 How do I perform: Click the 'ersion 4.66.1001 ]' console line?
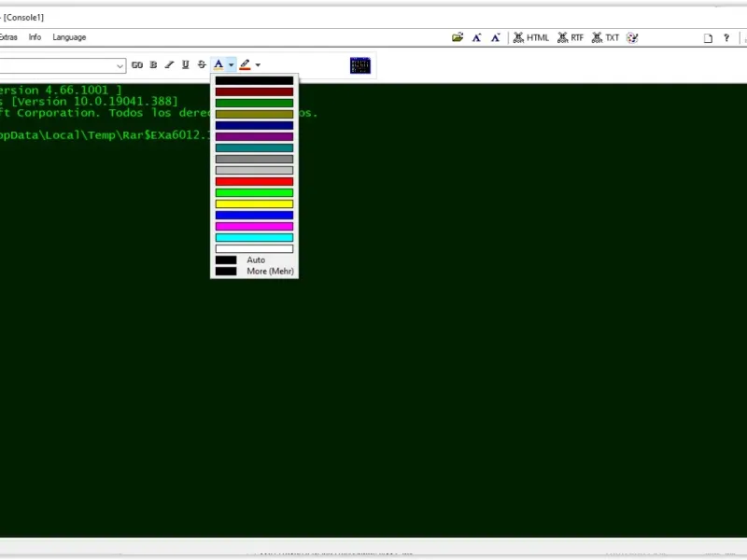pyautogui.click(x=61, y=90)
